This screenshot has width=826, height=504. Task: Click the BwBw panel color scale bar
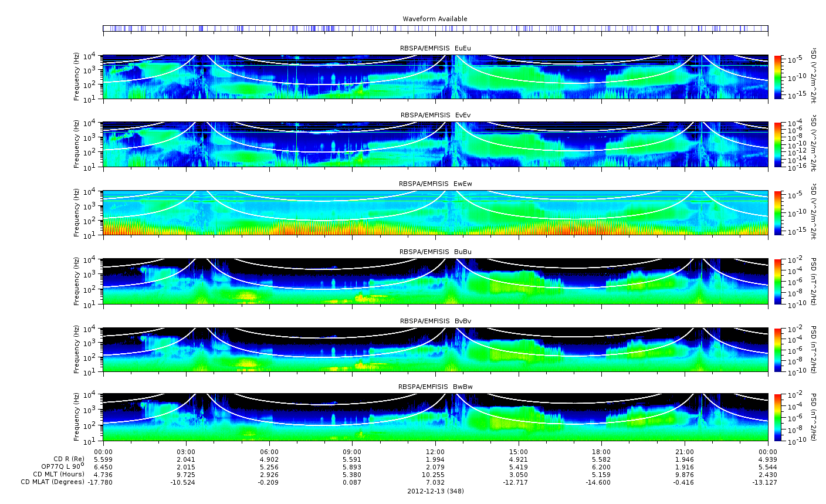click(778, 417)
